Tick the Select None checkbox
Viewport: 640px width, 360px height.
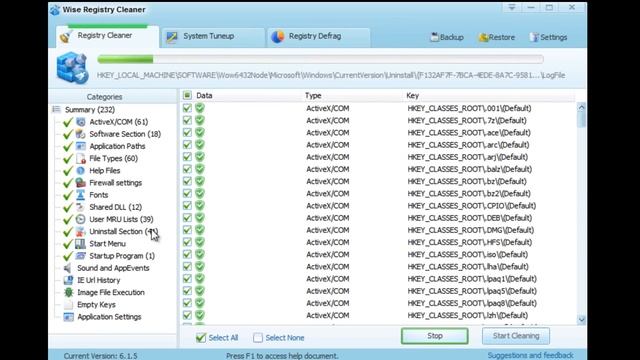258,338
